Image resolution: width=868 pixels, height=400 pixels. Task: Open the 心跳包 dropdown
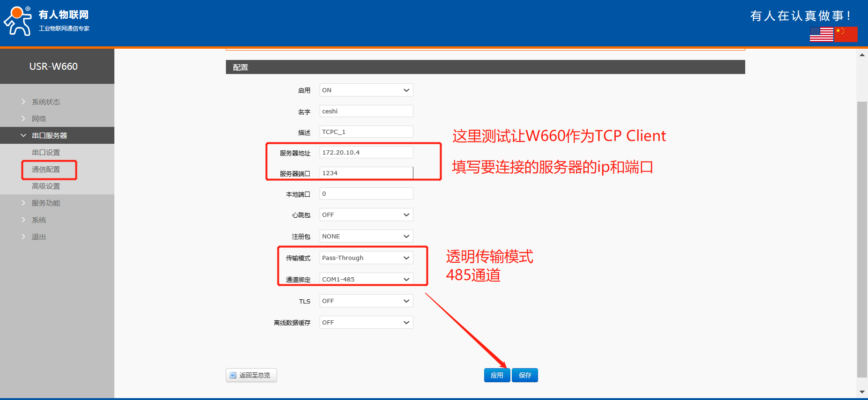(366, 215)
